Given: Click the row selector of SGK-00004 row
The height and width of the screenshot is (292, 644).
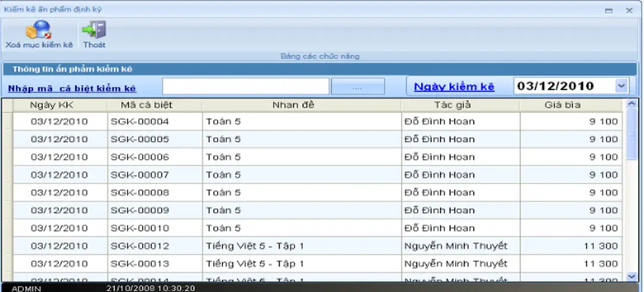Looking at the screenshot, I should coord(7,122).
